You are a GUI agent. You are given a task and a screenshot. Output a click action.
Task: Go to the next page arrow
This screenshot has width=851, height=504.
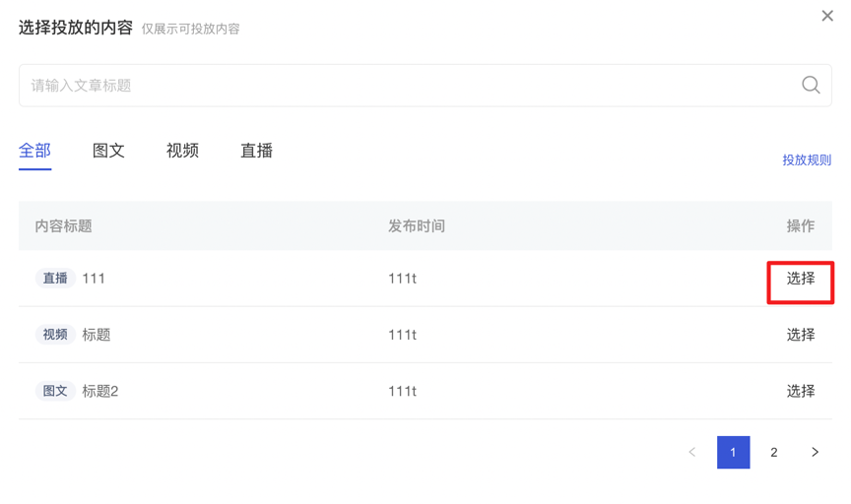click(x=815, y=452)
